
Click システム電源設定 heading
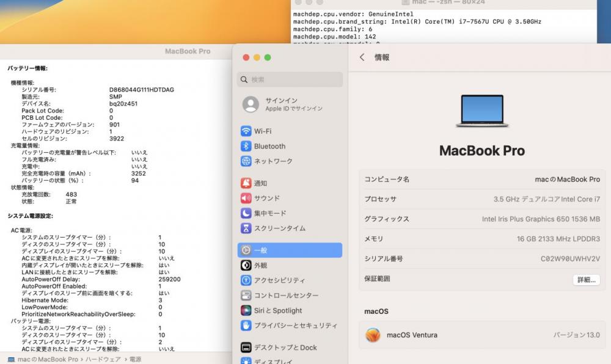[x=30, y=216]
